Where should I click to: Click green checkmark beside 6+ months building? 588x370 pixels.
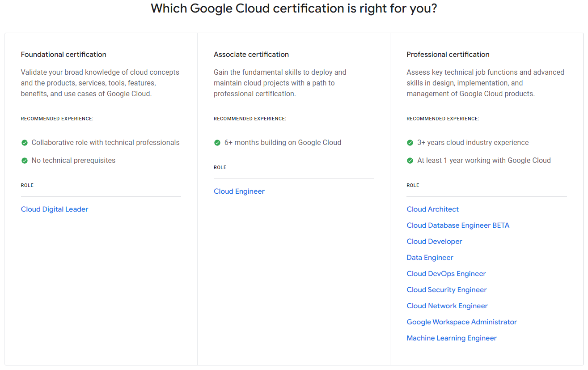[217, 143]
